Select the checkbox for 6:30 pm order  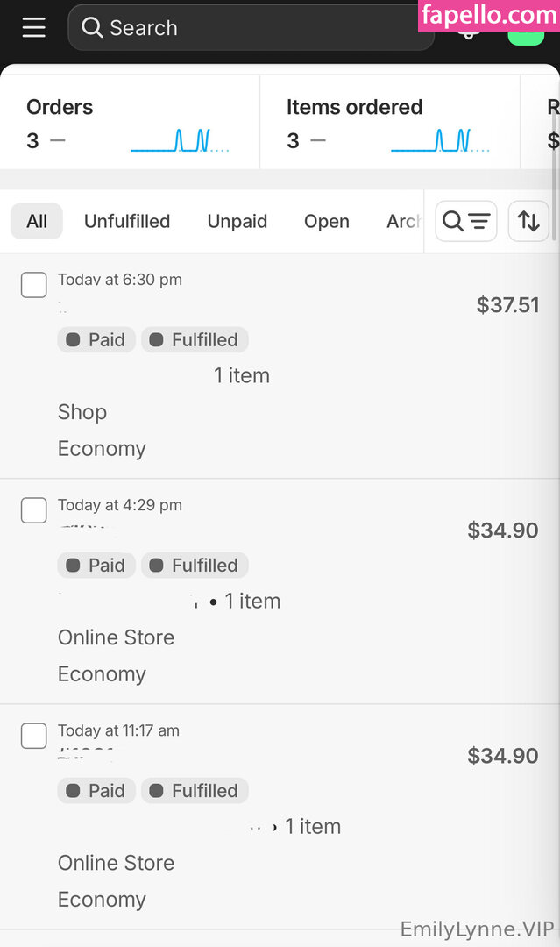pos(33,285)
